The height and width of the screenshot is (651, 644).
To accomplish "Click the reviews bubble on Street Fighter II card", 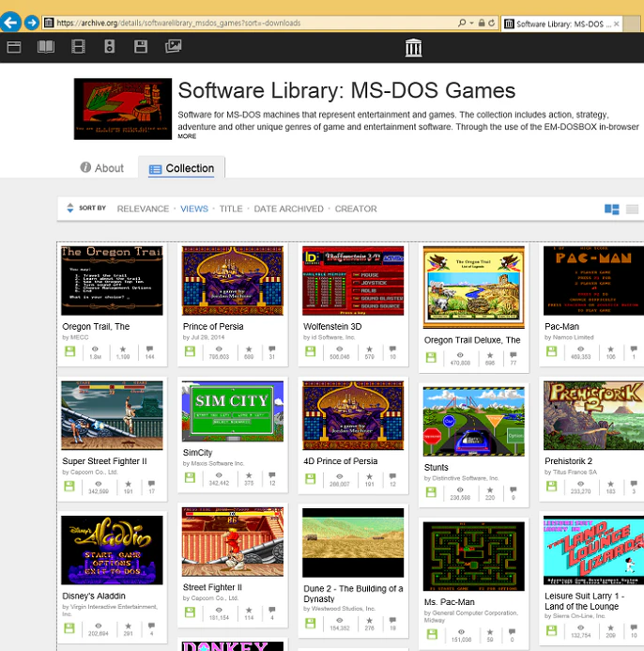I will 272,610.
